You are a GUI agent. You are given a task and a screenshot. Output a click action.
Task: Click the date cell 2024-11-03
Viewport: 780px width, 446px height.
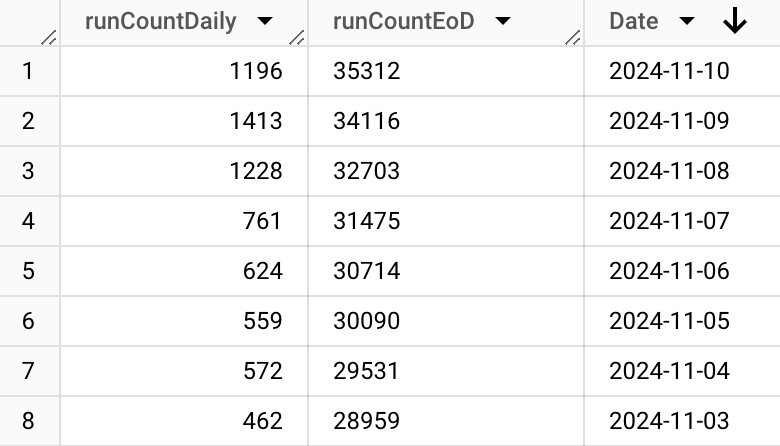(x=682, y=421)
